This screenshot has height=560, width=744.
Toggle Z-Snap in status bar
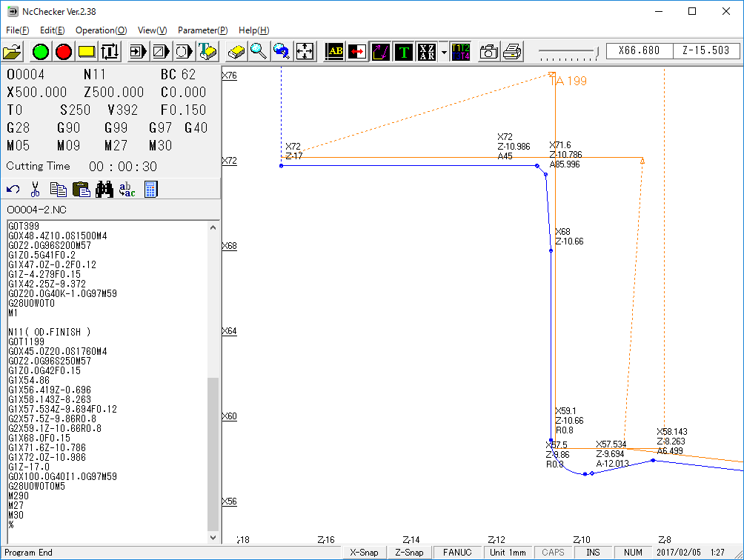tap(409, 553)
